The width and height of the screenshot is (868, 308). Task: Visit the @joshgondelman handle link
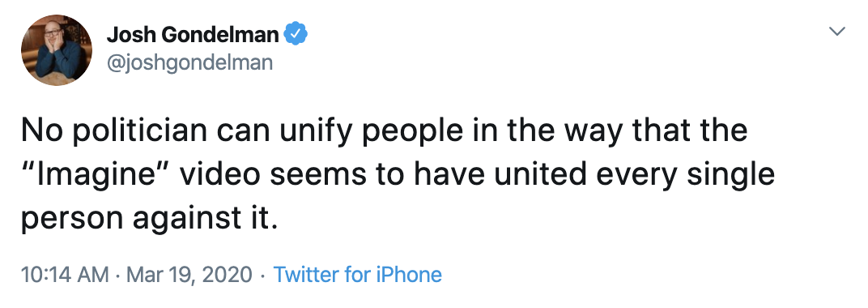189,62
